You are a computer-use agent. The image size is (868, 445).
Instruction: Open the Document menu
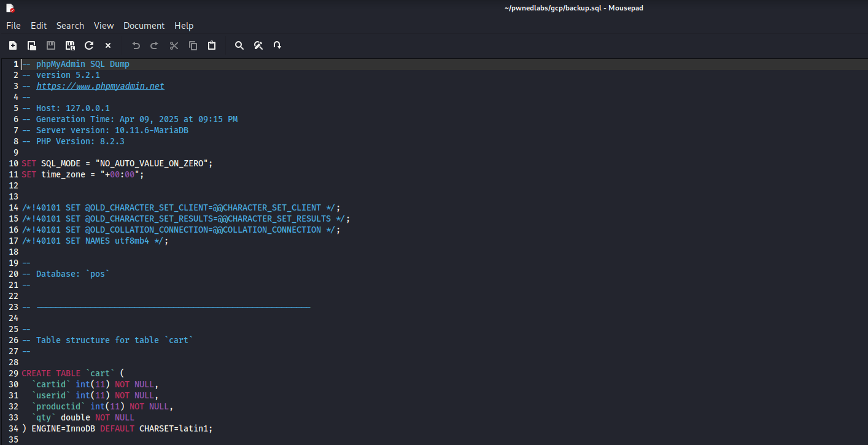144,26
